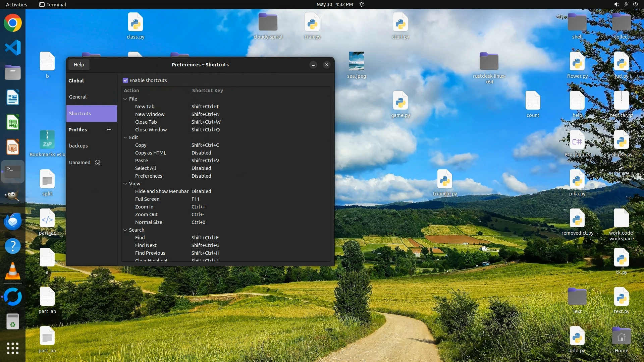Viewport: 644px width, 362px height.
Task: Open Visual Studio Code from the dock
Action: 13,48
